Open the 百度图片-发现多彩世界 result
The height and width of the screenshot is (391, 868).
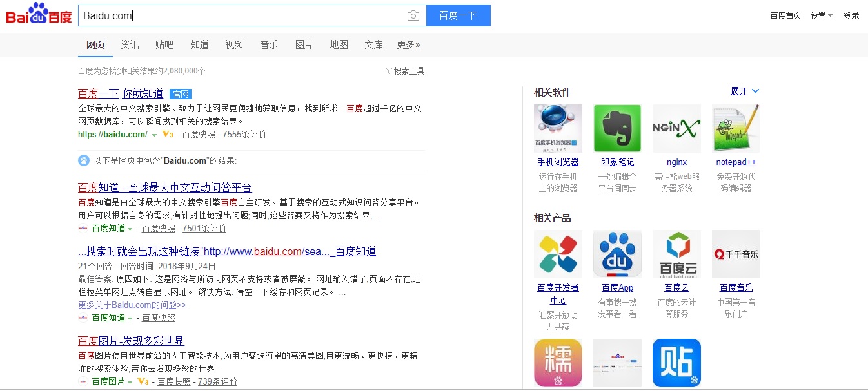(x=131, y=341)
